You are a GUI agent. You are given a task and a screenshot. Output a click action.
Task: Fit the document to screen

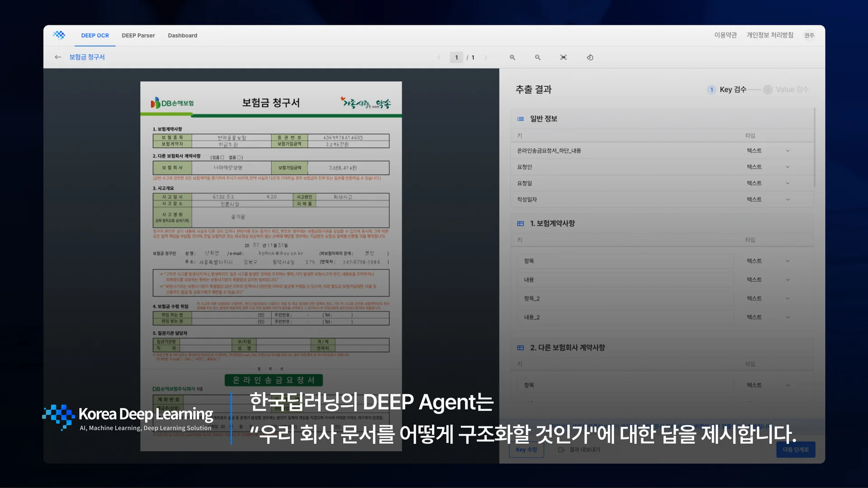coord(563,57)
